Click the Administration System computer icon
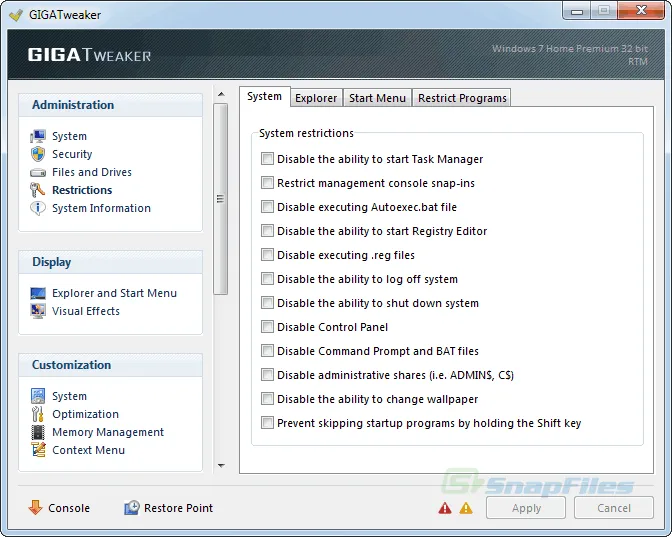Screen dimensions: 672x537 coord(38,136)
